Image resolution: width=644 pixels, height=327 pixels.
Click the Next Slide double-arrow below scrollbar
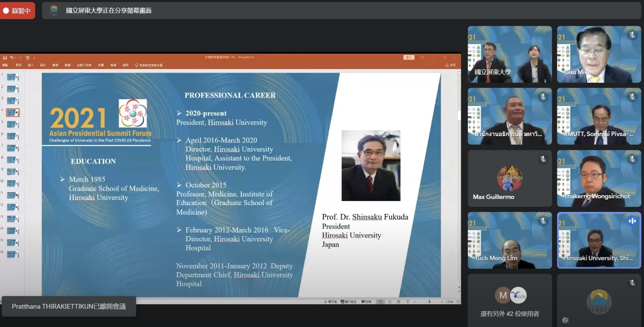point(459,291)
